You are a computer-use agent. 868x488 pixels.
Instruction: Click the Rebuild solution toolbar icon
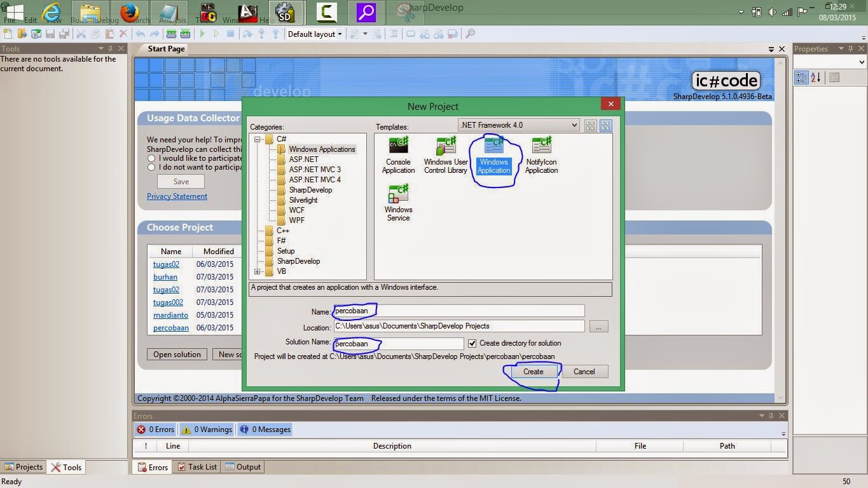coord(186,34)
